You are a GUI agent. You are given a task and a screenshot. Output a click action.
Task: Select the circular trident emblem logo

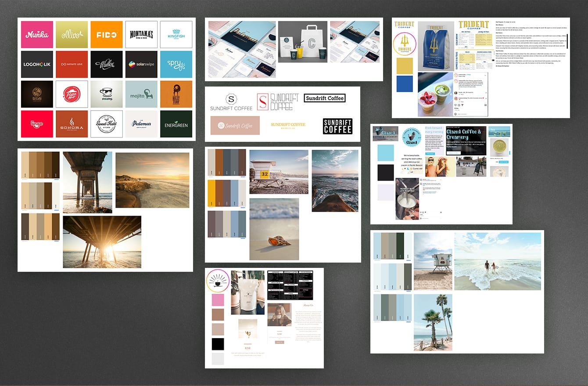pos(405,44)
